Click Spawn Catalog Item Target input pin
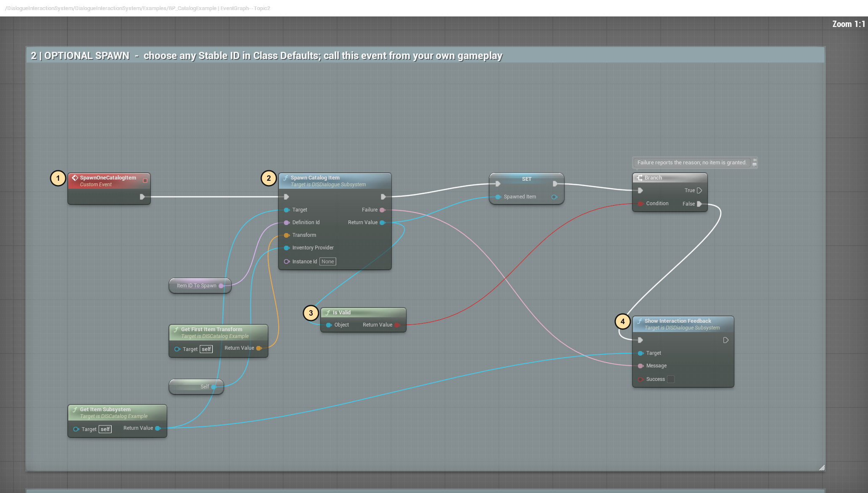 pos(287,210)
